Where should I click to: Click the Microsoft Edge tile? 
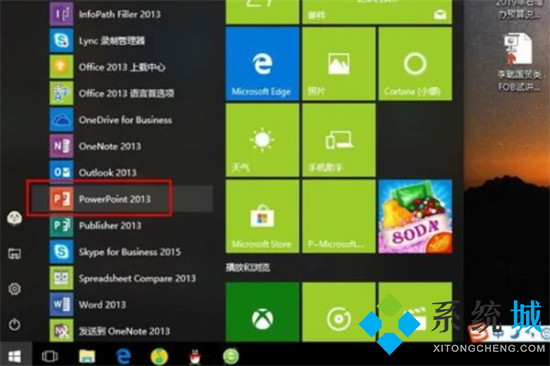[262, 64]
